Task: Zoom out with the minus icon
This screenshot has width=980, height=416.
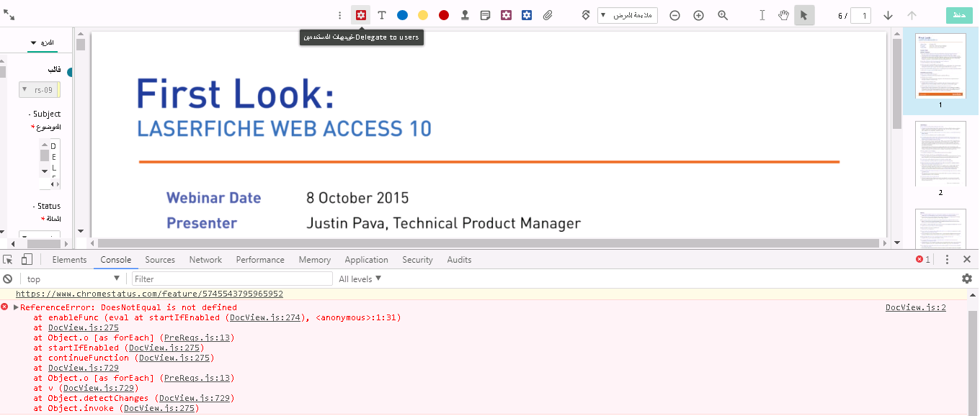Action: click(674, 15)
